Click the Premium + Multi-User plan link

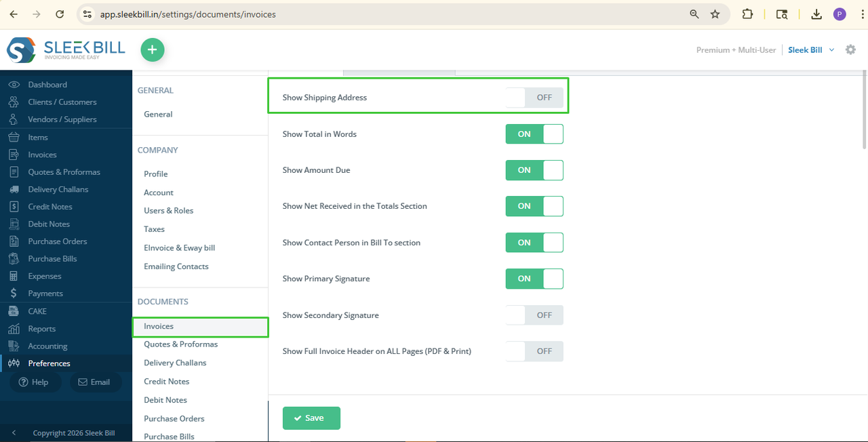tap(736, 49)
